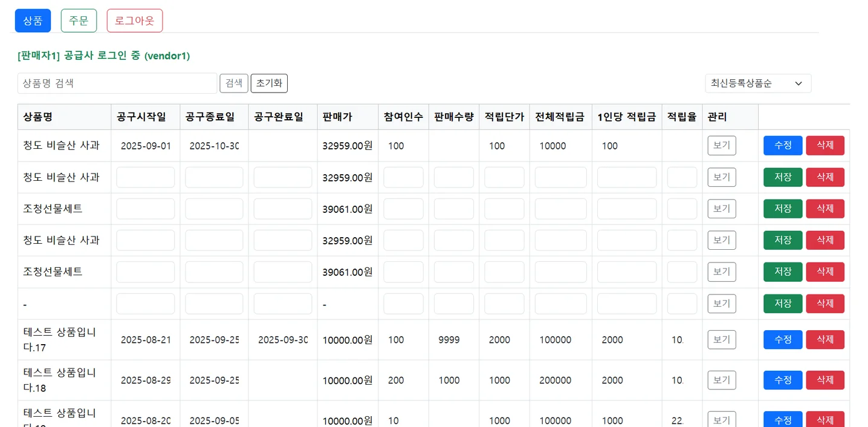Click the 참여인수 input in the 조청선물세트 row

403,208
